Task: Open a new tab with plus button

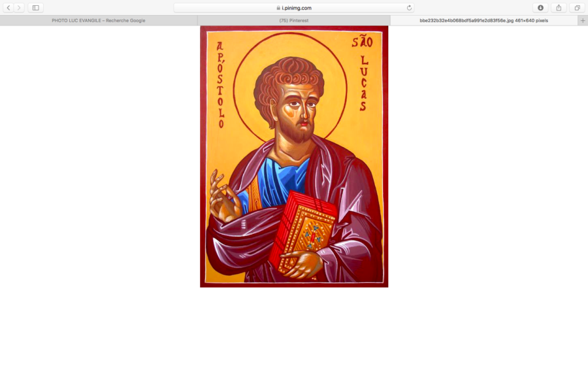Action: [x=583, y=21]
